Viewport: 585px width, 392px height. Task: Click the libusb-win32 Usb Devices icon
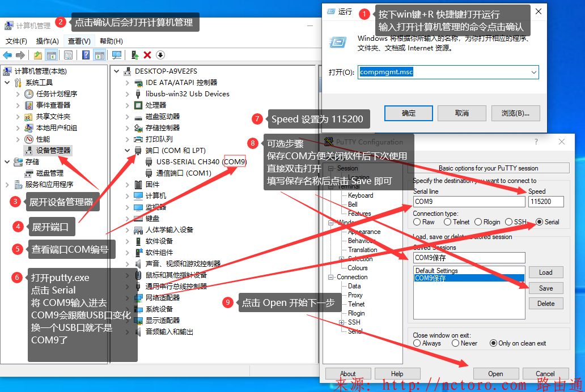pyautogui.click(x=138, y=94)
